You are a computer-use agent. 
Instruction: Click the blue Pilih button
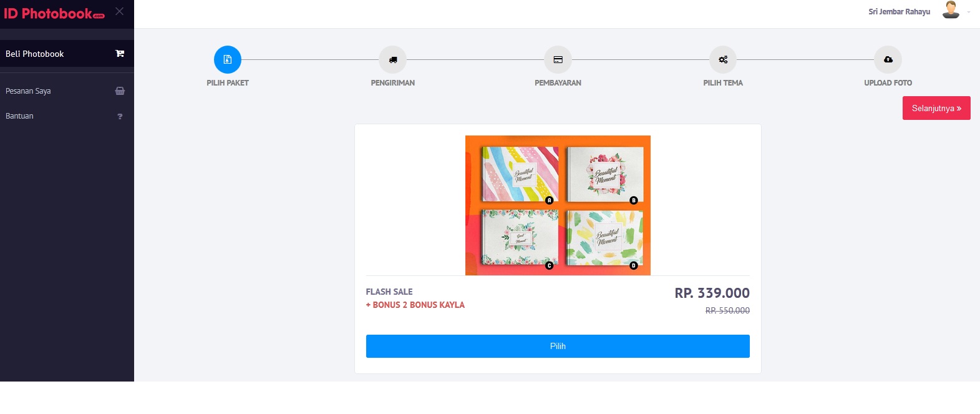coord(558,346)
